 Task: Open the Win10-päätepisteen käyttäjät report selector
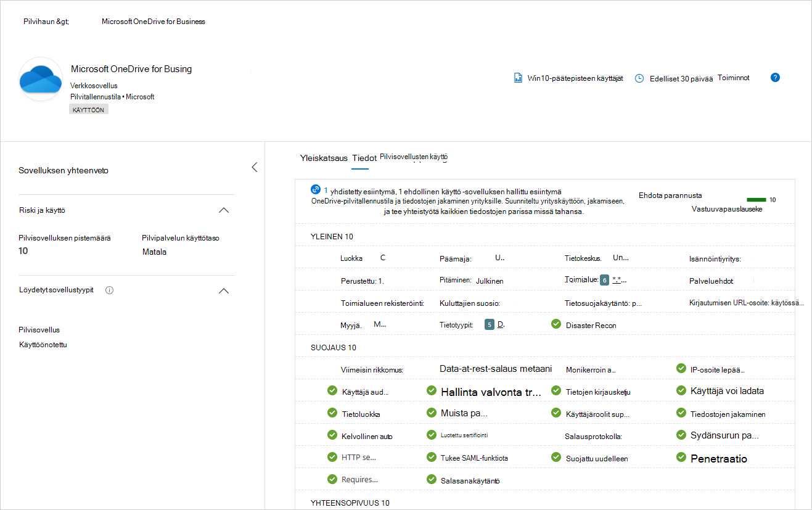[x=575, y=78]
